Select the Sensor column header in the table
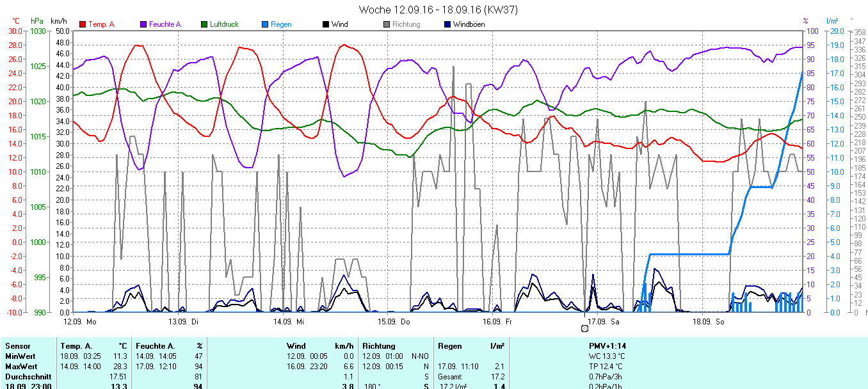The image size is (868, 389). [x=17, y=346]
